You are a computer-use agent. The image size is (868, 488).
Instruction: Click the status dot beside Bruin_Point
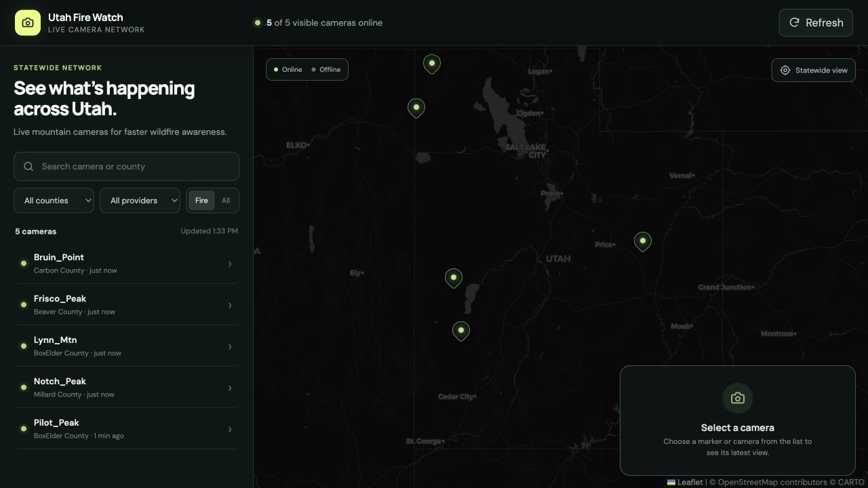pyautogui.click(x=24, y=264)
